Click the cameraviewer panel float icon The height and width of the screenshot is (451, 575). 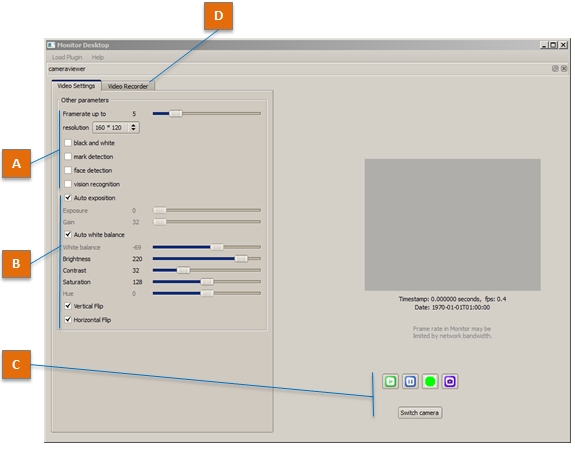click(x=555, y=69)
